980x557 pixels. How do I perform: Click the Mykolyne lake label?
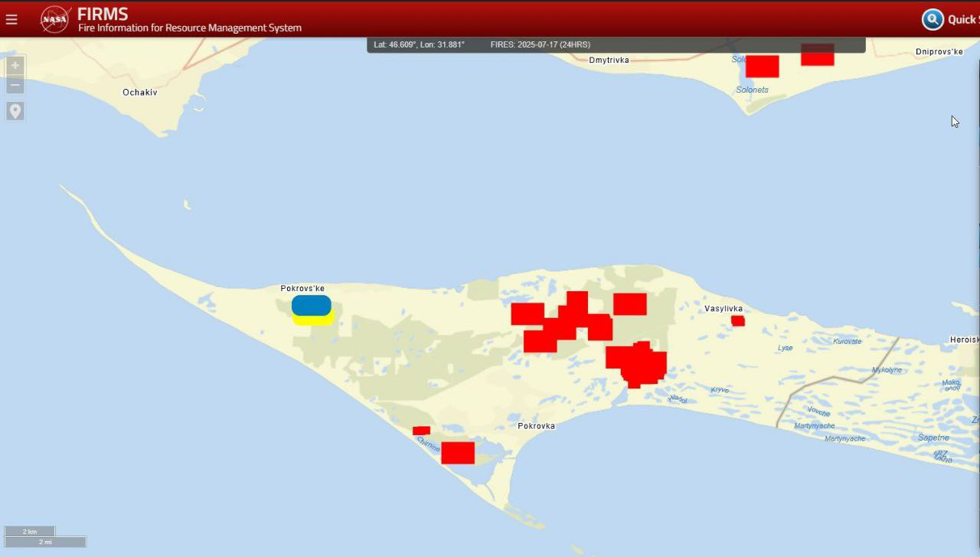tap(887, 370)
